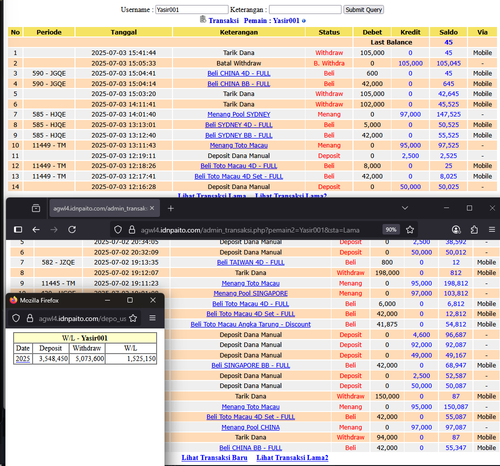This screenshot has width=500, height=466.
Task: Open the Firefox account profile icon
Action: click(456, 230)
